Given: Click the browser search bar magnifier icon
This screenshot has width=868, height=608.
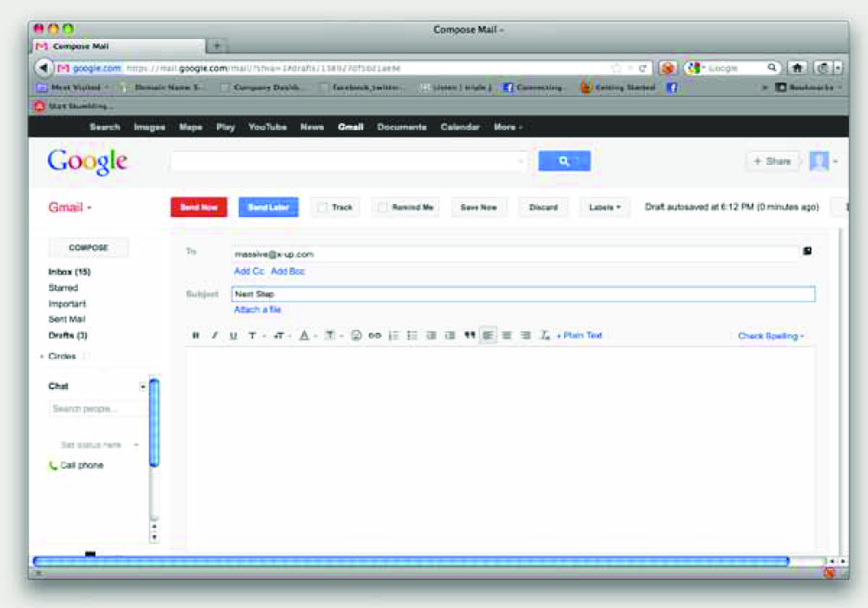Looking at the screenshot, I should click(x=772, y=68).
